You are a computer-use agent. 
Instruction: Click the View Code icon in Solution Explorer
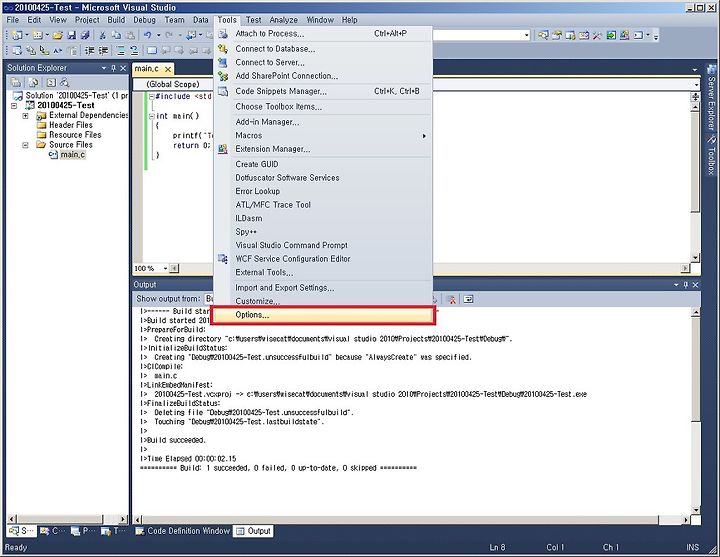pos(51,82)
